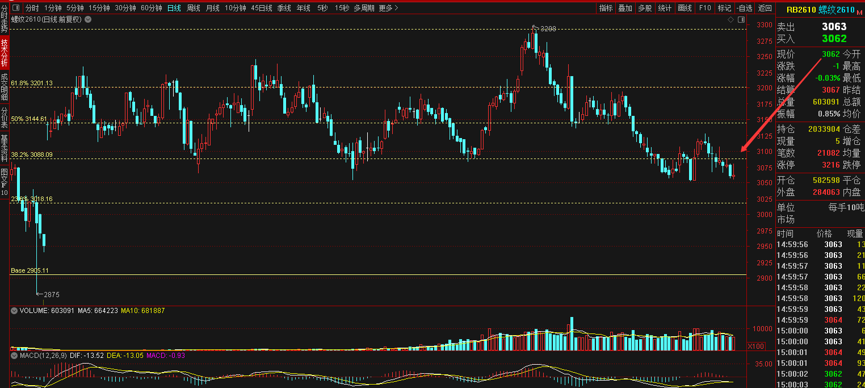Click the 卖出 price 3063
Image resolution: width=865 pixels, height=388 pixels.
pyautogui.click(x=834, y=26)
